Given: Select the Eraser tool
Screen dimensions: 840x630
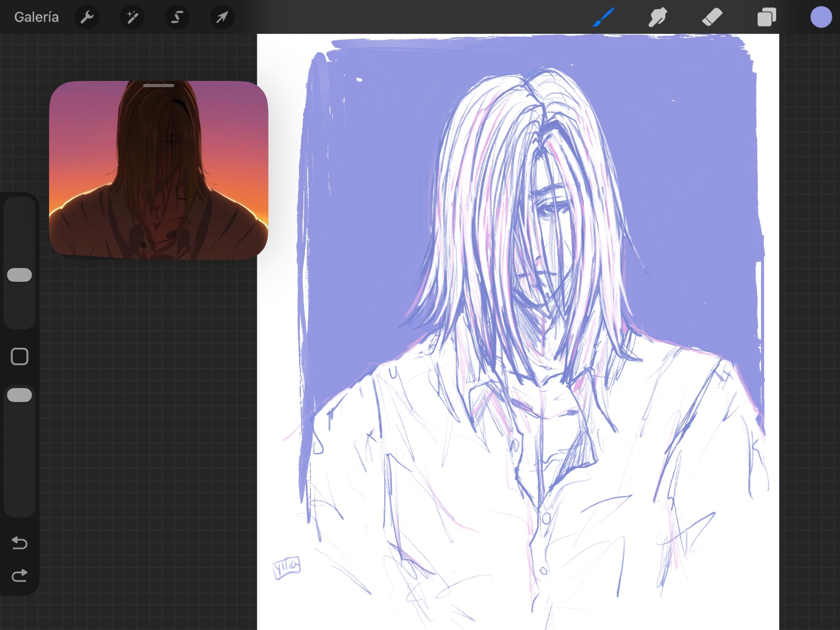Looking at the screenshot, I should (x=712, y=17).
